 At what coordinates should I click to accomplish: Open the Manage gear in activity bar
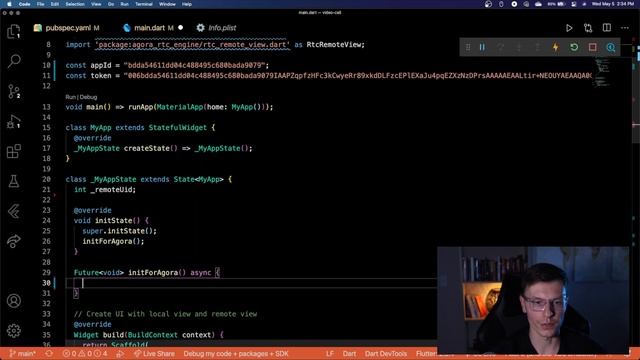[x=14, y=331]
